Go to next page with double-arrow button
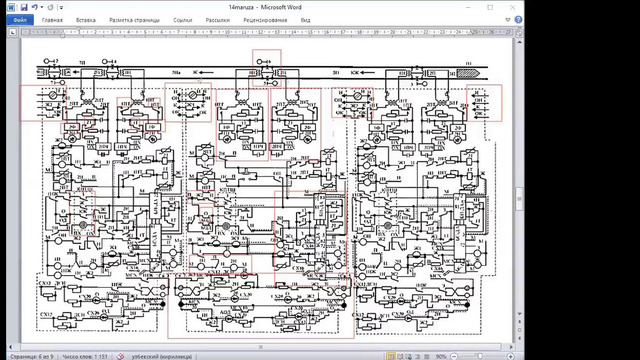 (x=519, y=338)
